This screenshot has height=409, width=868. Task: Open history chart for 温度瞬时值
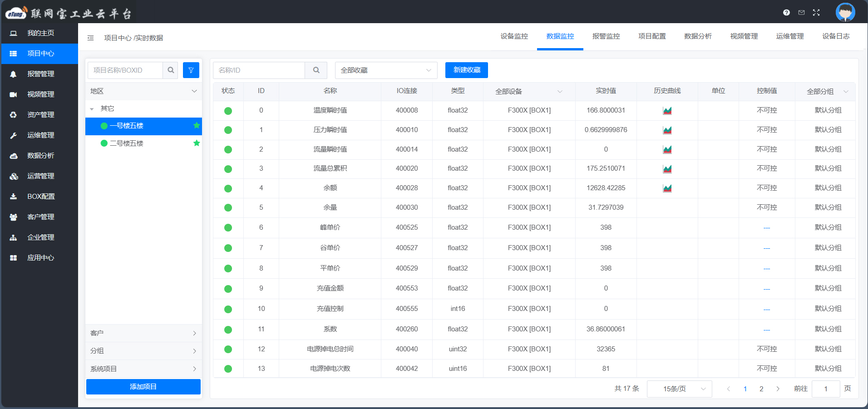(667, 111)
